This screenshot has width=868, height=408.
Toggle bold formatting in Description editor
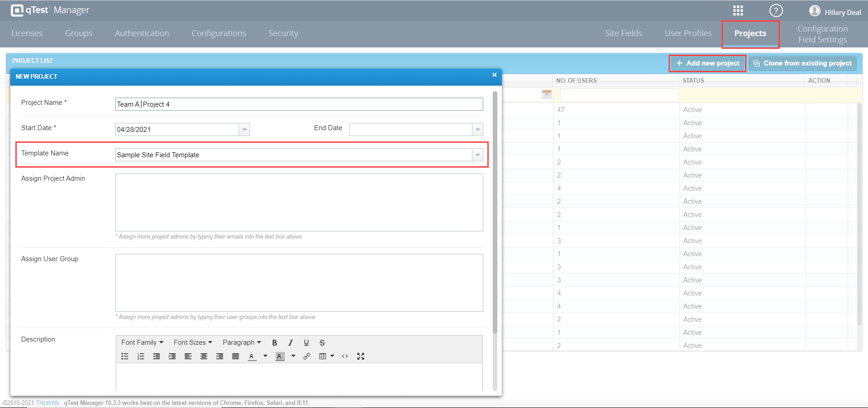click(x=274, y=343)
